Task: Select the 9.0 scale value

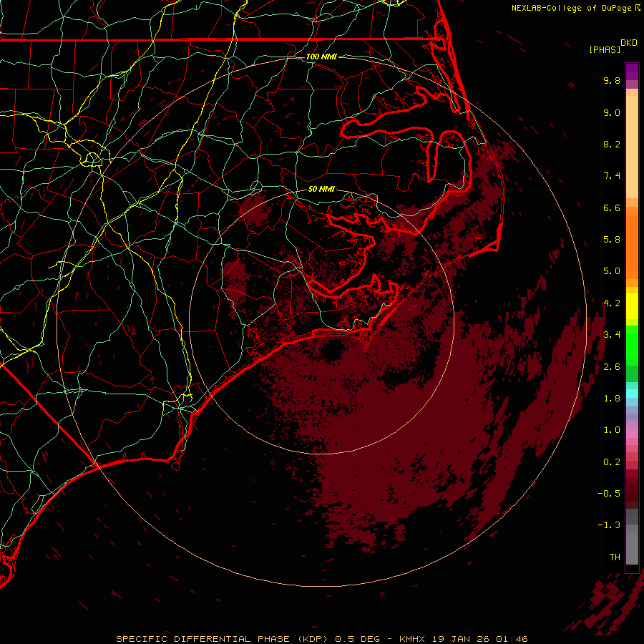Action: [612, 112]
